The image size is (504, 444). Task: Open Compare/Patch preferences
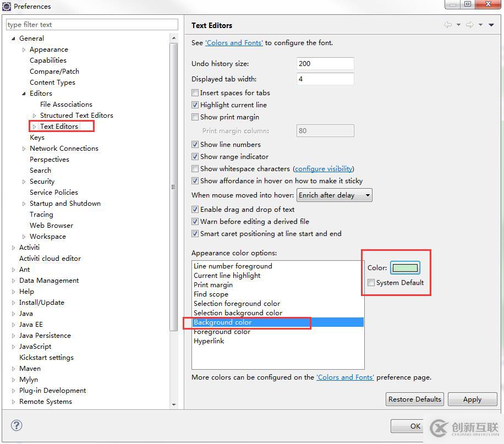[x=54, y=72]
